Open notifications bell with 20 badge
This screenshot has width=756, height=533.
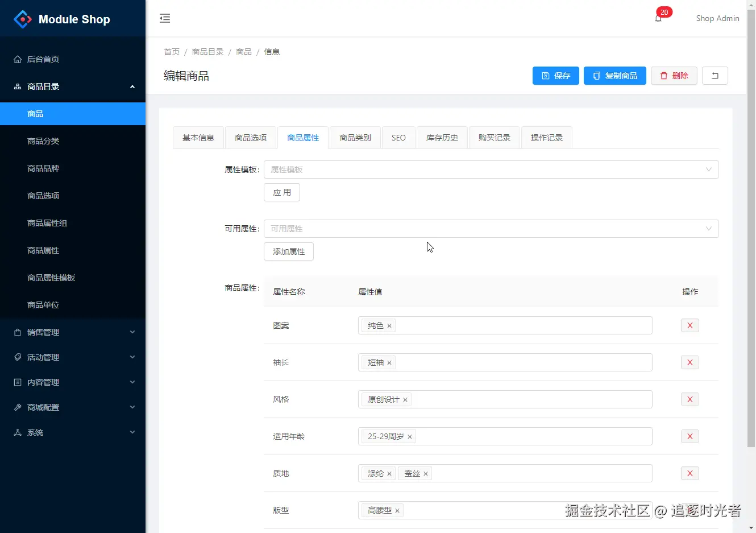click(x=658, y=18)
